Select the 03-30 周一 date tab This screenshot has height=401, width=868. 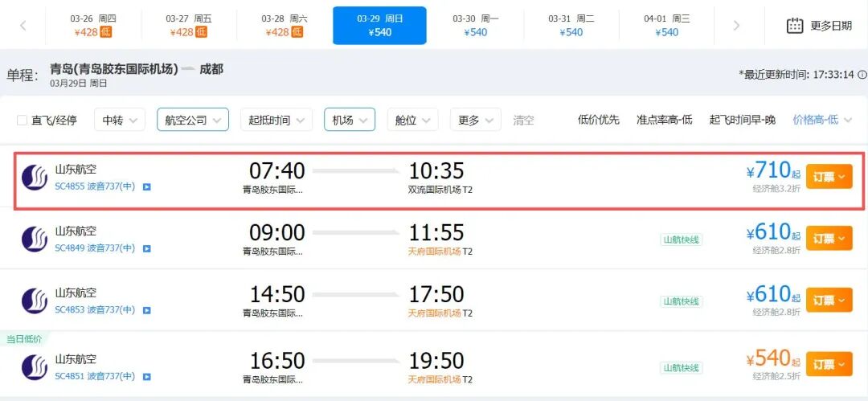(475, 26)
